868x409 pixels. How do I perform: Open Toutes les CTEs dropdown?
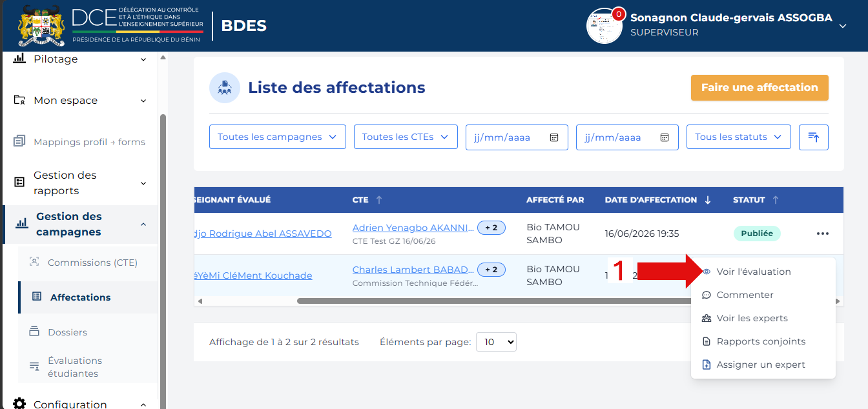[406, 137]
